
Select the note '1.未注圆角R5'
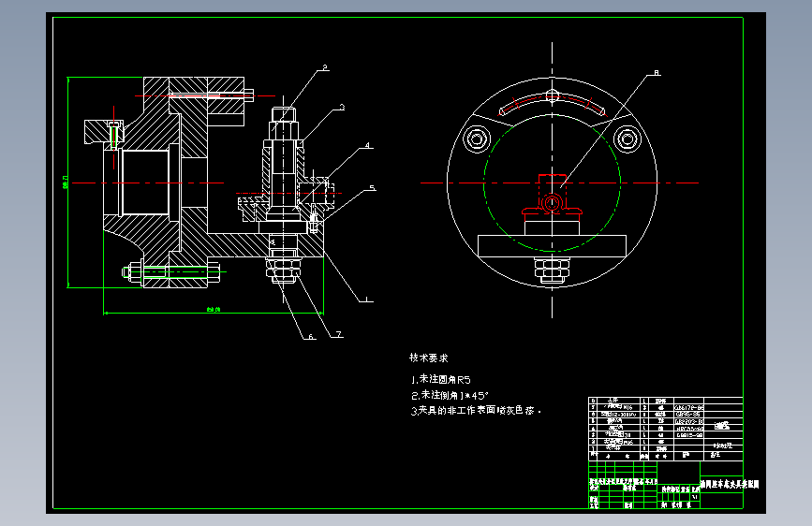[441, 379]
